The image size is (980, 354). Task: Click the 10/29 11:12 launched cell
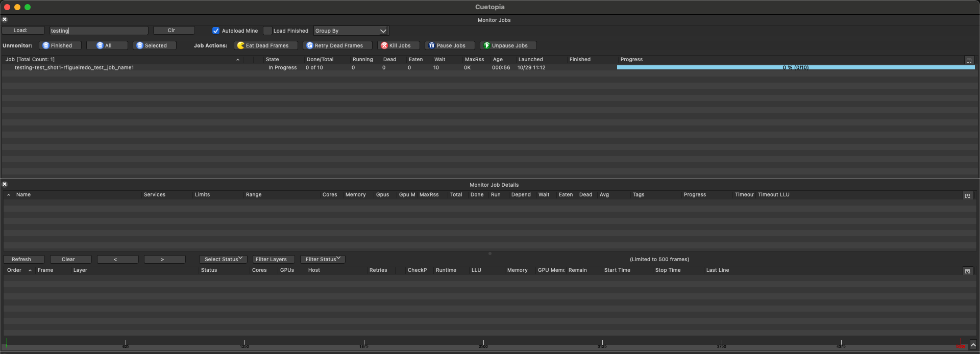point(531,67)
